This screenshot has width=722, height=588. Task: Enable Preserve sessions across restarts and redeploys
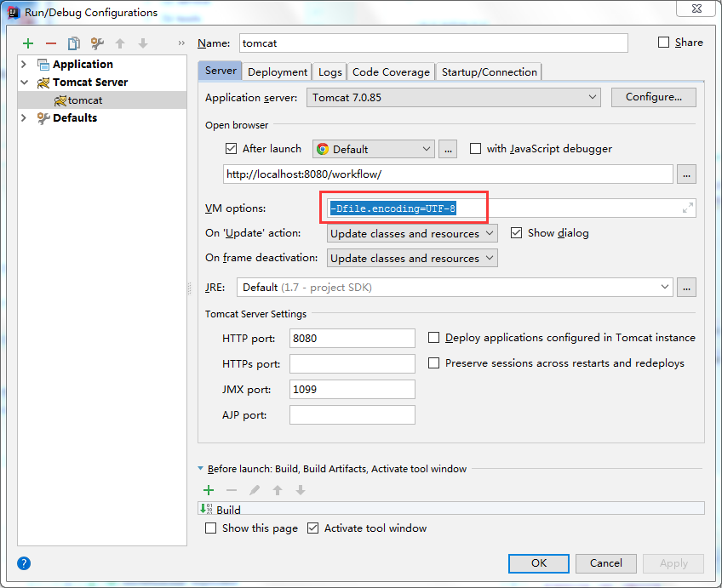[x=433, y=363]
